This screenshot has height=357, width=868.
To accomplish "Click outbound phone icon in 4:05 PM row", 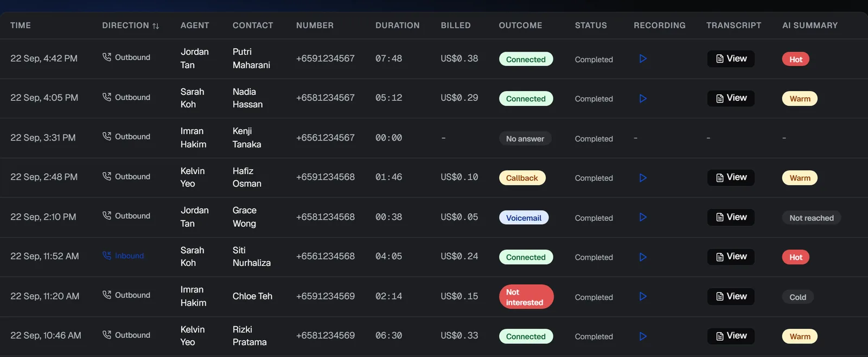I will pos(107,97).
